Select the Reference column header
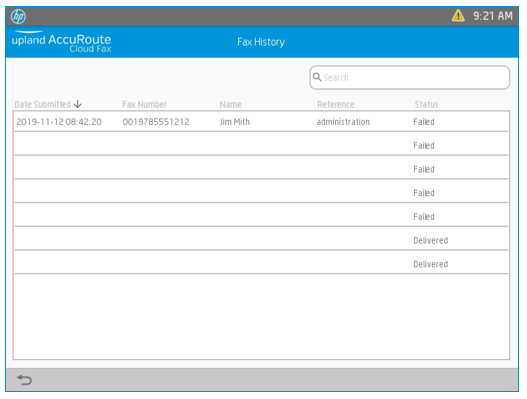The width and height of the screenshot is (527, 399). 335,104
